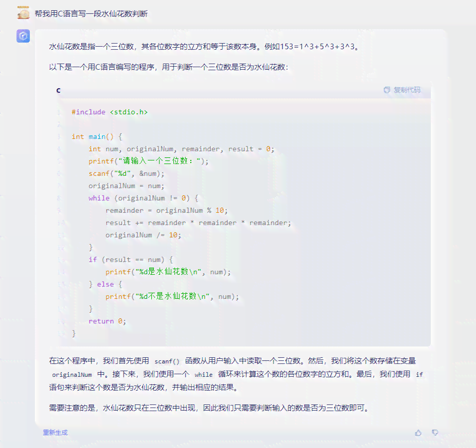Click the user avatar next to the question
The width and height of the screenshot is (476, 448).
click(x=24, y=13)
